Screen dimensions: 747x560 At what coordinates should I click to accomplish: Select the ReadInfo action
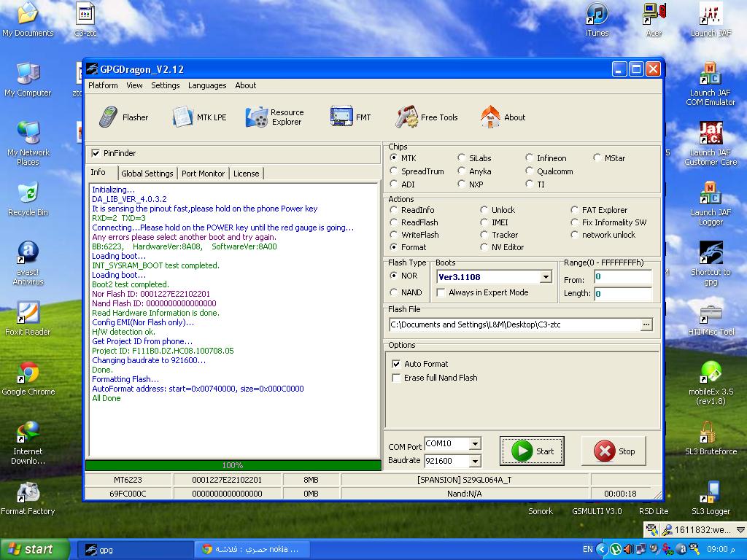pos(393,209)
